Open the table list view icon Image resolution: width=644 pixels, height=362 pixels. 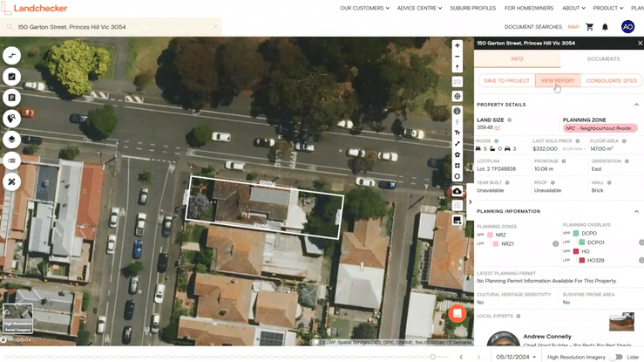tap(12, 161)
